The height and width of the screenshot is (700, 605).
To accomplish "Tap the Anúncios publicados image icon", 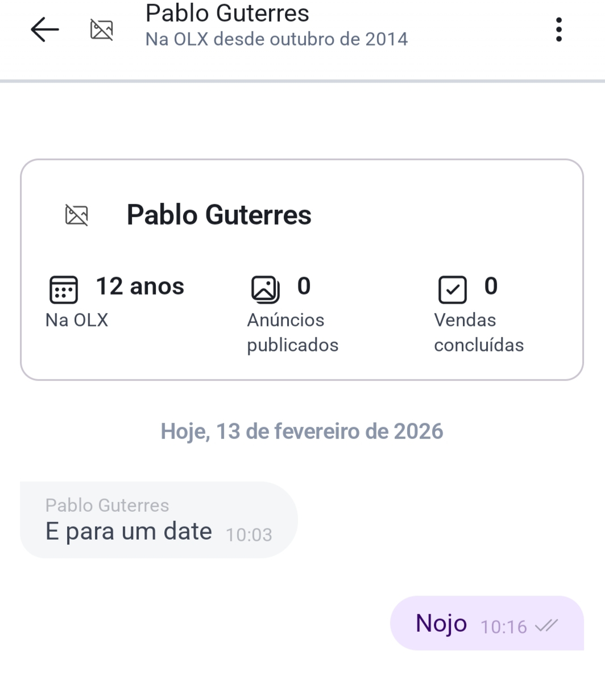I will pos(265,289).
